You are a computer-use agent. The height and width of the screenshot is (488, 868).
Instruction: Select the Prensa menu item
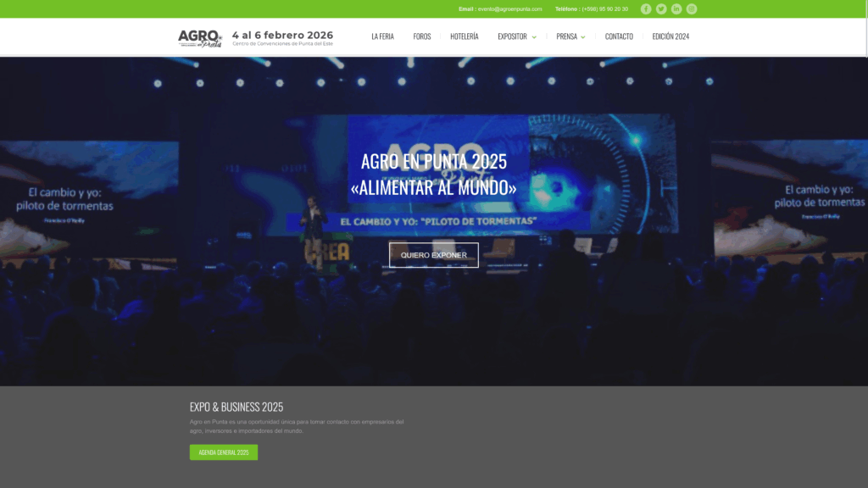click(x=566, y=36)
